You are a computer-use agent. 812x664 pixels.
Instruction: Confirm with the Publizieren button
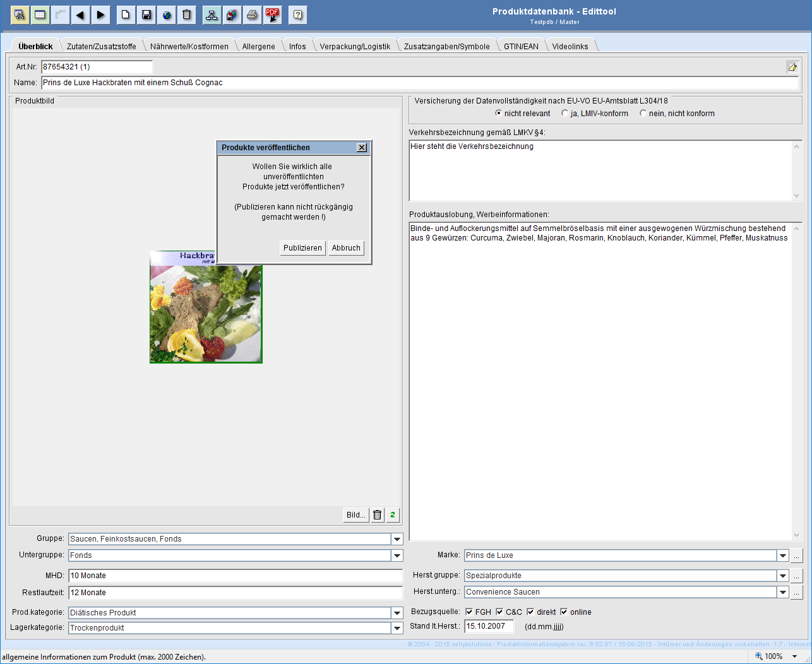click(x=302, y=248)
